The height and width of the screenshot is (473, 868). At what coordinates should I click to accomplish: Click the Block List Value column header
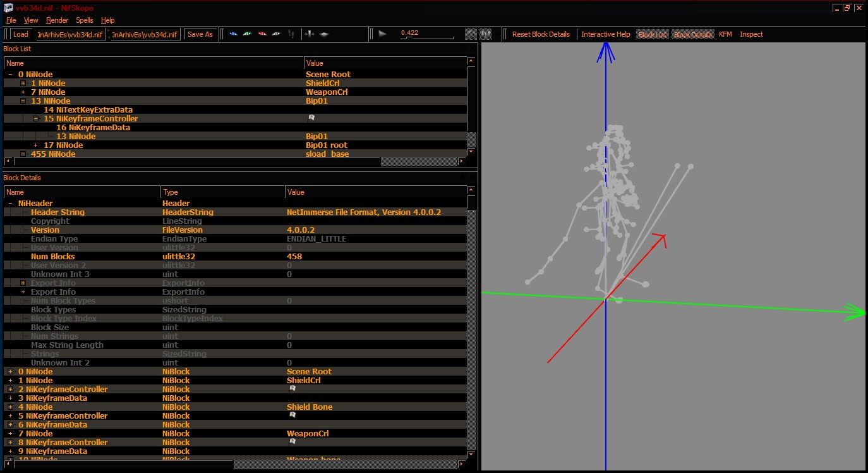click(385, 63)
